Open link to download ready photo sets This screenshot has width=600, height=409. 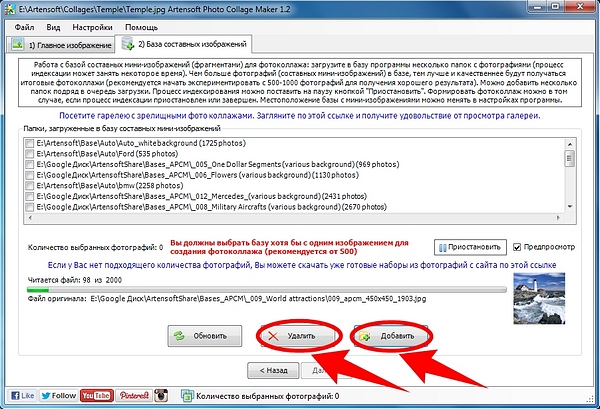tap(302, 265)
